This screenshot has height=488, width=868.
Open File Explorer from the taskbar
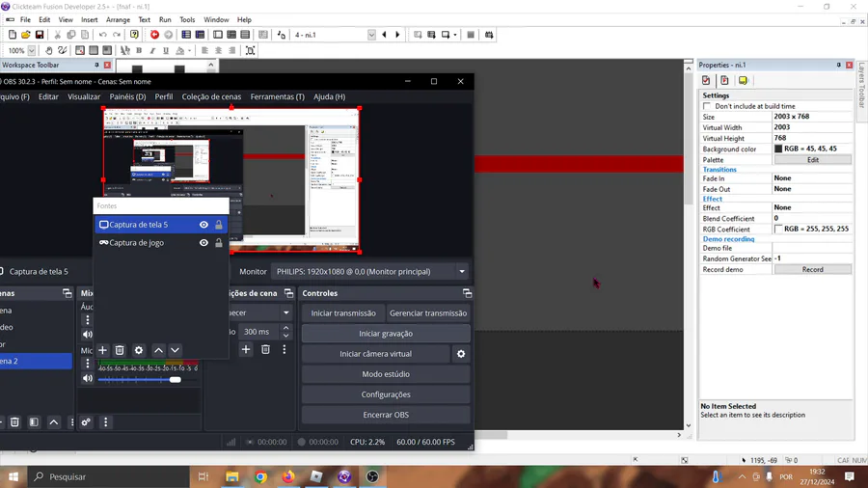[231, 476]
